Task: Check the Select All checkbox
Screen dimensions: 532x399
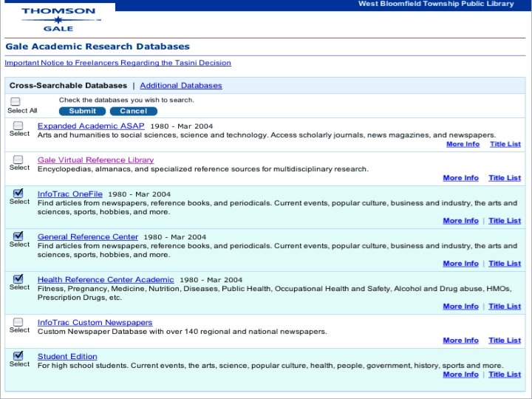Action: tap(16, 101)
